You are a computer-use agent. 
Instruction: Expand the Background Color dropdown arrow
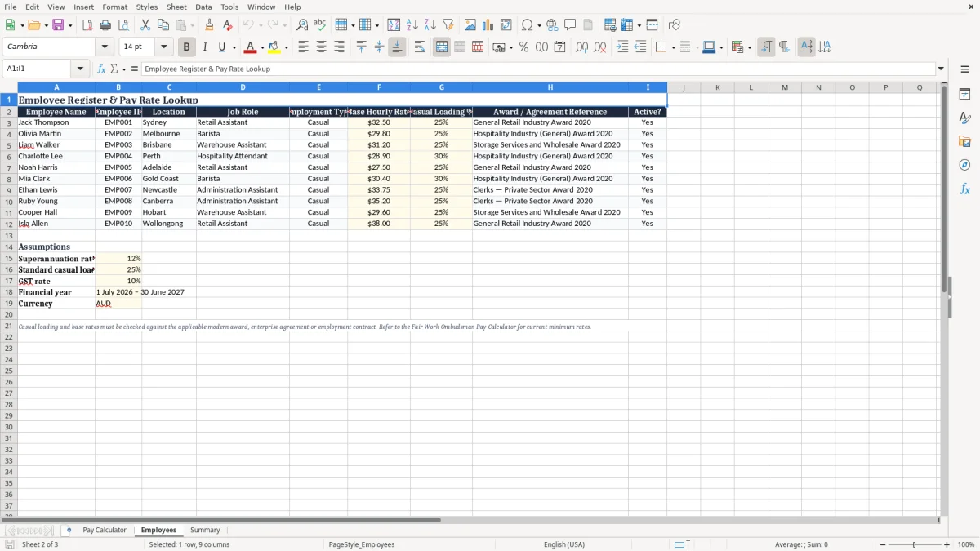coord(287,47)
